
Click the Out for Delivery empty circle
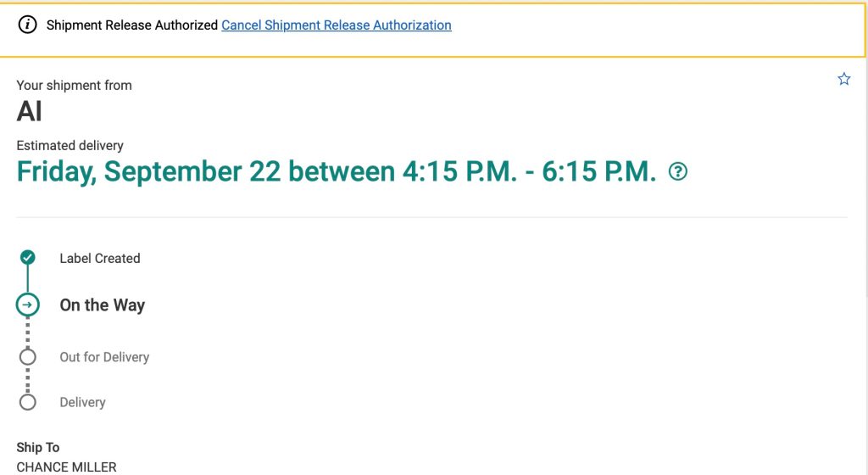point(28,357)
